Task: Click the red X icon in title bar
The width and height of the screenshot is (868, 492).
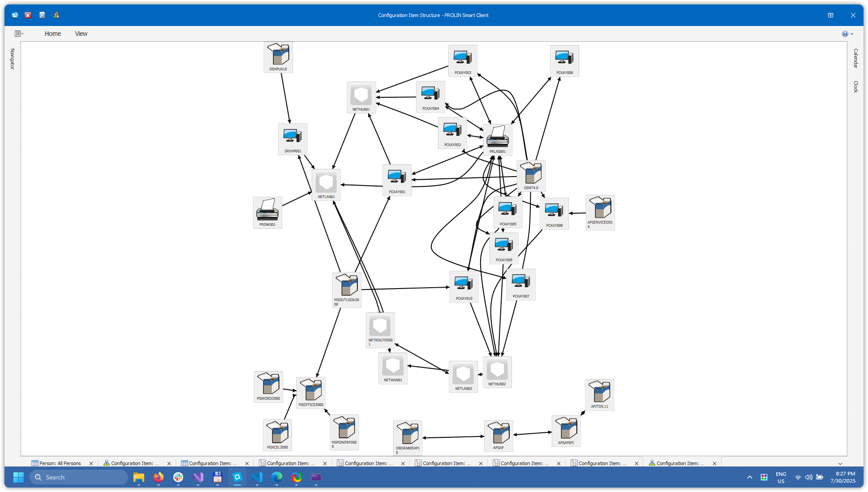Action: pyautogui.click(x=28, y=15)
